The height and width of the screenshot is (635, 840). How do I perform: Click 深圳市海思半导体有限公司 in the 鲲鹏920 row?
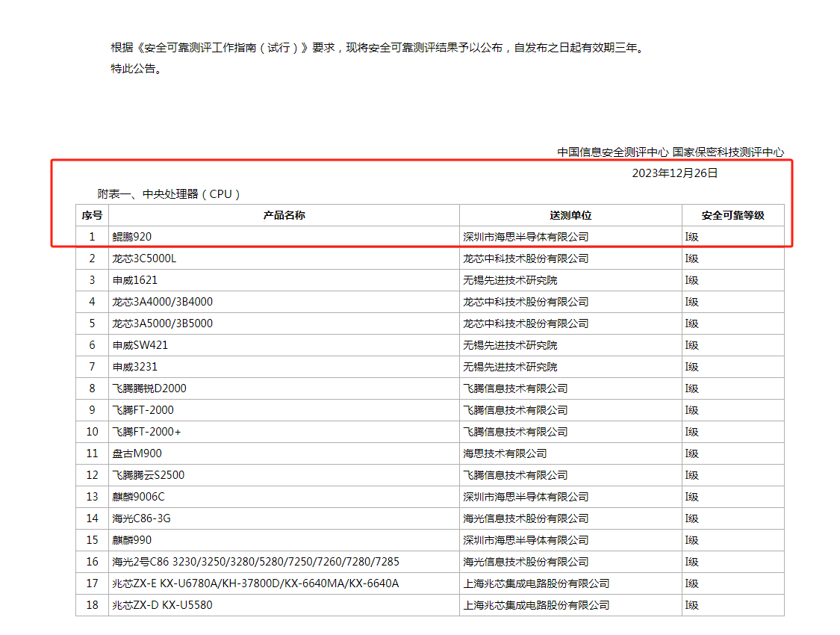point(526,237)
